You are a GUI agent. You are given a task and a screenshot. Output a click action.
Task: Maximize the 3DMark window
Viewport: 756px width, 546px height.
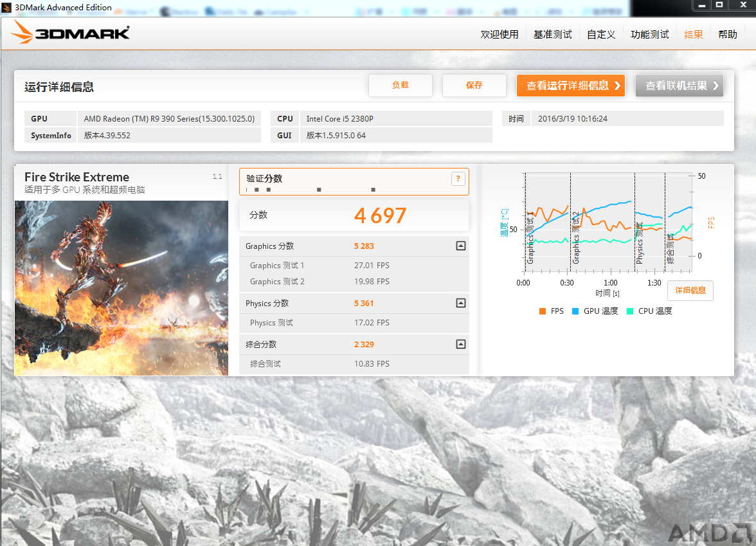click(719, 5)
